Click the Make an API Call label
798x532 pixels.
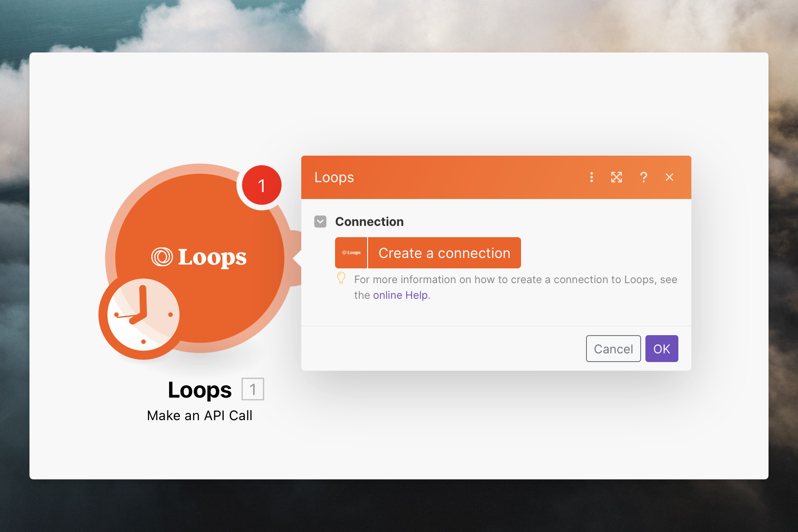pos(199,415)
